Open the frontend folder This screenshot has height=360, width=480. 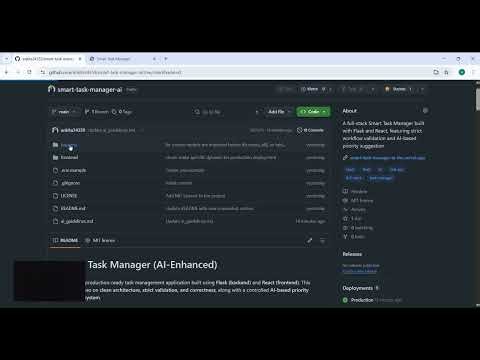click(x=69, y=157)
